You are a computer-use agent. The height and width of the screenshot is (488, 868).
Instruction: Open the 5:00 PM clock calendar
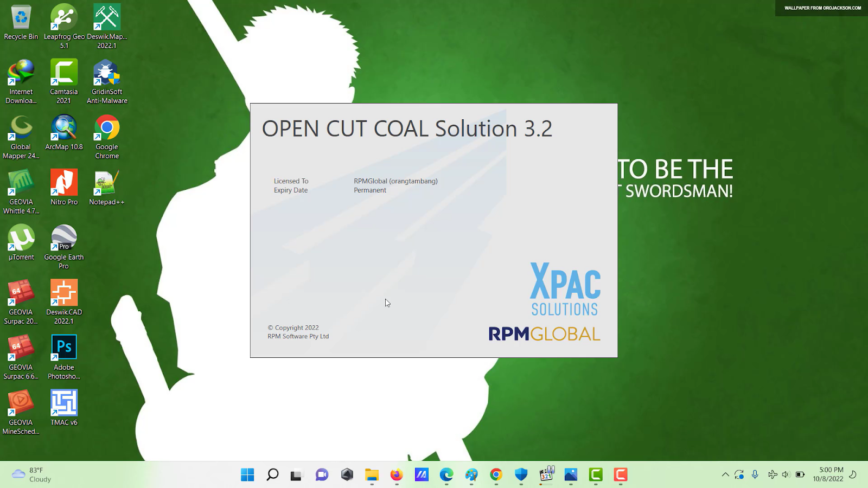point(828,474)
